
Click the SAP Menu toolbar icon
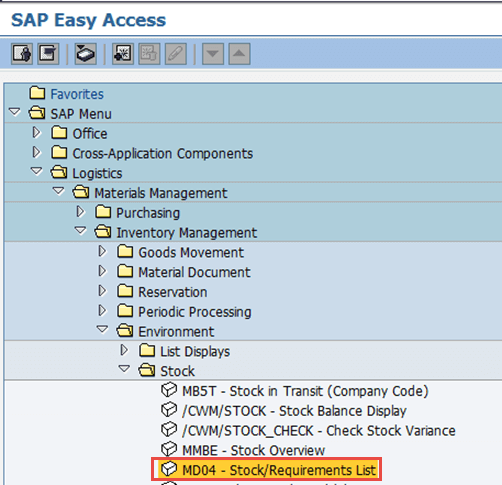click(x=48, y=54)
